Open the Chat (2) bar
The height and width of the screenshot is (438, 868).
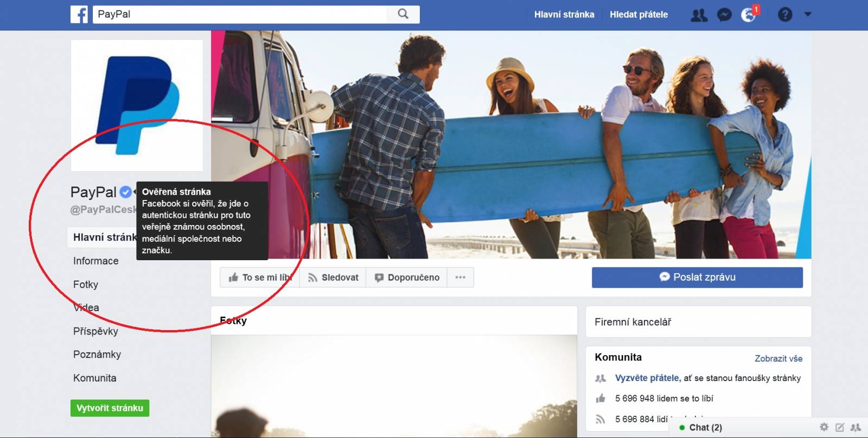click(x=705, y=428)
